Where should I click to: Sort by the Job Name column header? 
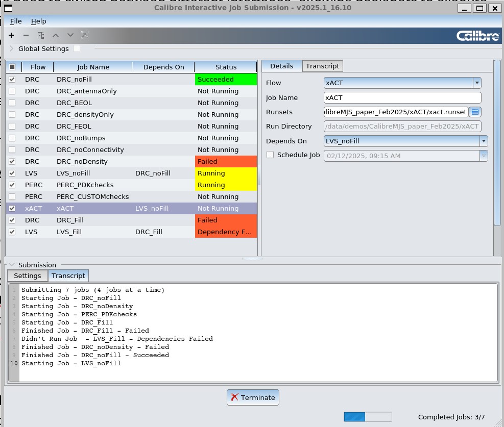93,67
